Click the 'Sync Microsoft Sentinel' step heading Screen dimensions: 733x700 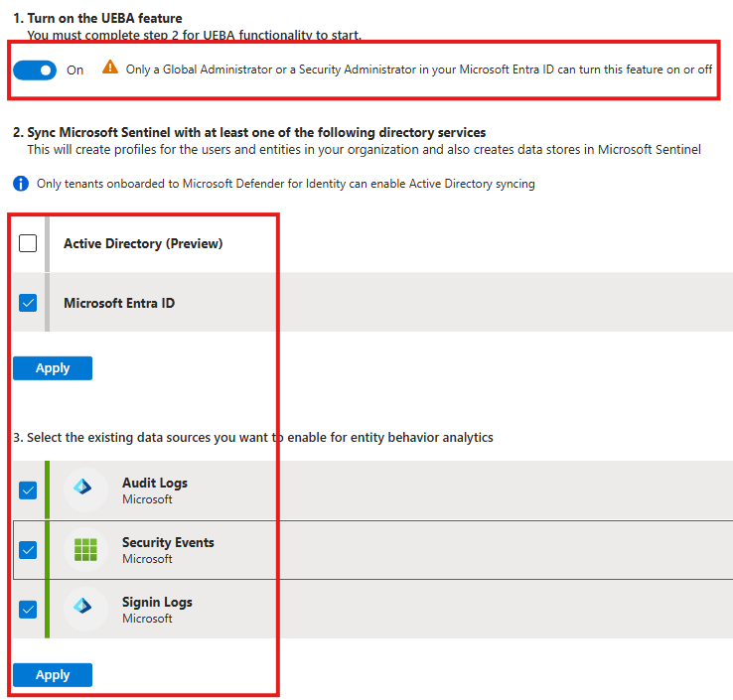tap(249, 132)
